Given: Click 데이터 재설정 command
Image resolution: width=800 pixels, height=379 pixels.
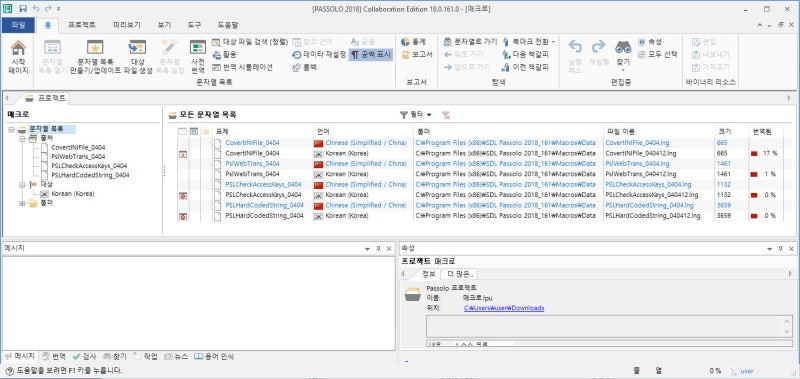Looking at the screenshot, I should 319,55.
